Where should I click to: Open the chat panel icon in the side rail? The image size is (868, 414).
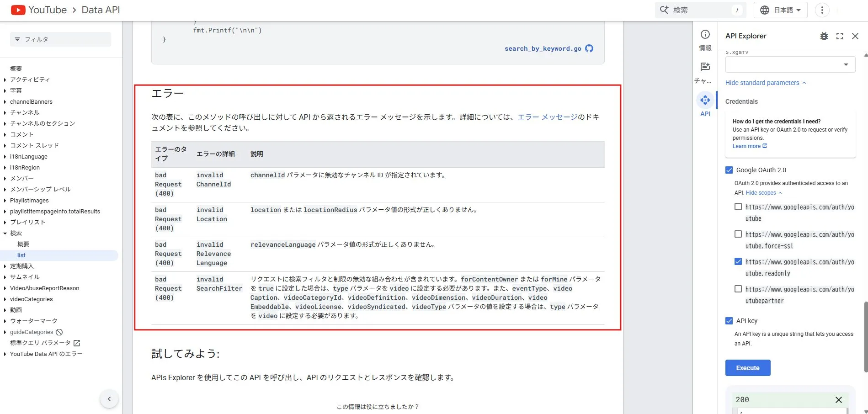coord(705,67)
